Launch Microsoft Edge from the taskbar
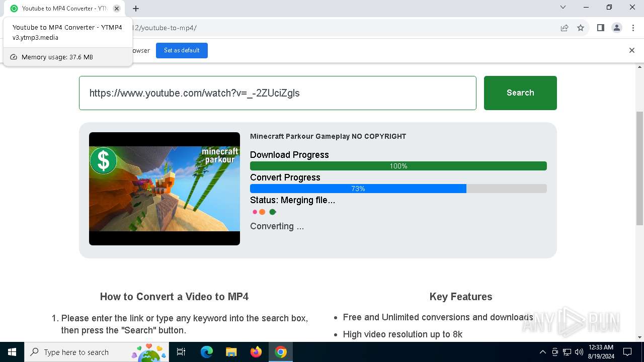This screenshot has height=362, width=644. 207,352
